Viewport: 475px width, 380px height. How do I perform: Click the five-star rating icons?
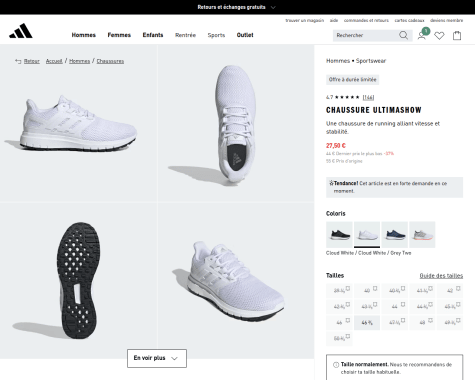click(347, 97)
